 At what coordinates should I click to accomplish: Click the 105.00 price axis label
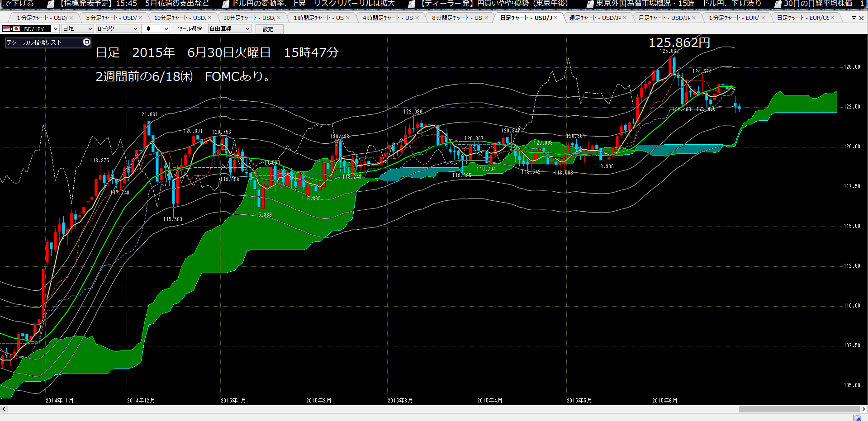[x=852, y=385]
